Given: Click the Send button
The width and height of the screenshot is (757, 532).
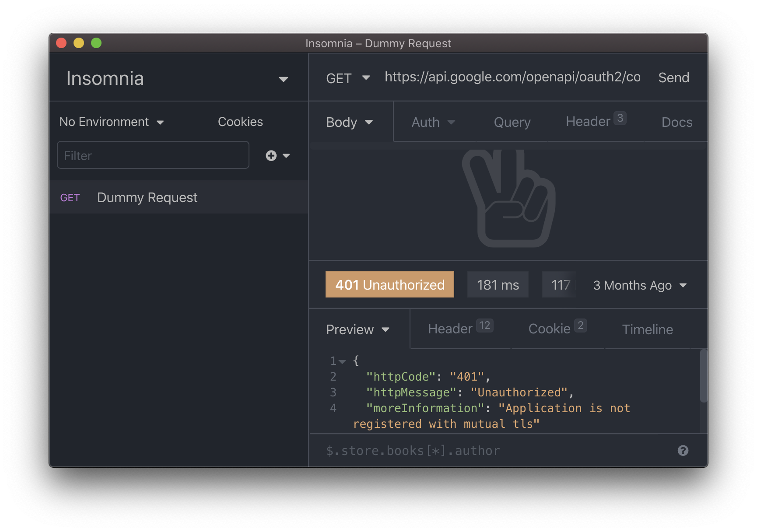Looking at the screenshot, I should pyautogui.click(x=673, y=77).
